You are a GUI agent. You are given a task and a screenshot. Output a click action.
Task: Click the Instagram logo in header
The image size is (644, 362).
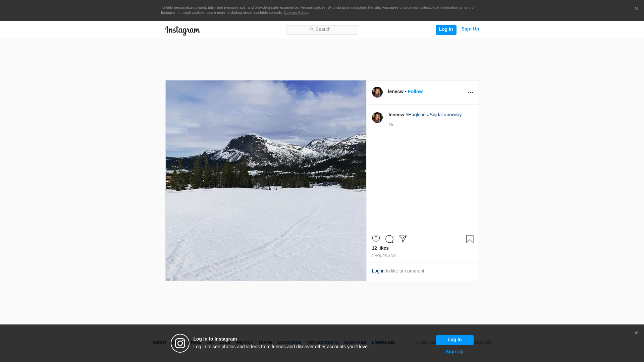pos(182,31)
